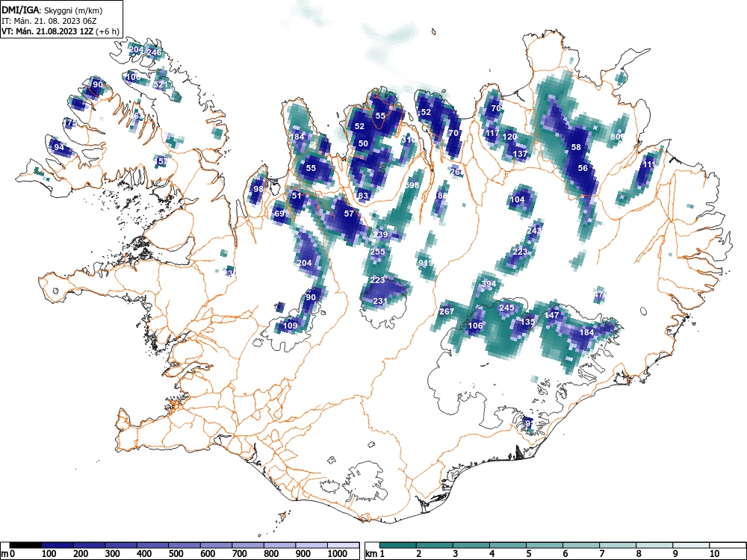
Task: Click the visibility value '50' on the map
Action: pos(363,143)
